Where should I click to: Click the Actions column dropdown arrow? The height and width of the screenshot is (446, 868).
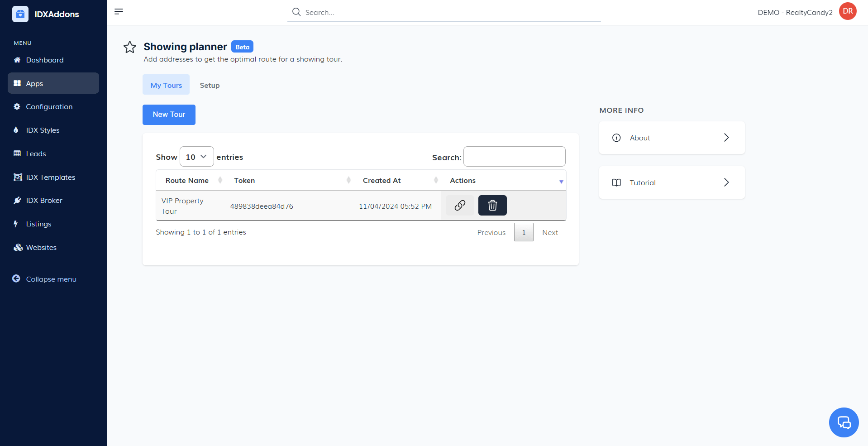click(561, 182)
